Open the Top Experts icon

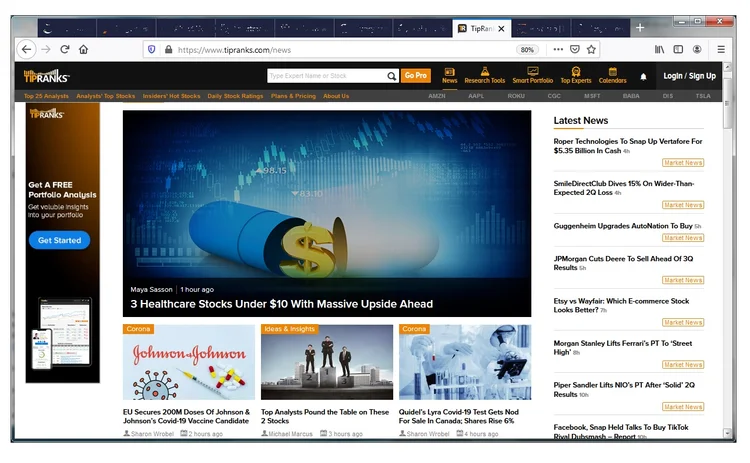pos(576,76)
